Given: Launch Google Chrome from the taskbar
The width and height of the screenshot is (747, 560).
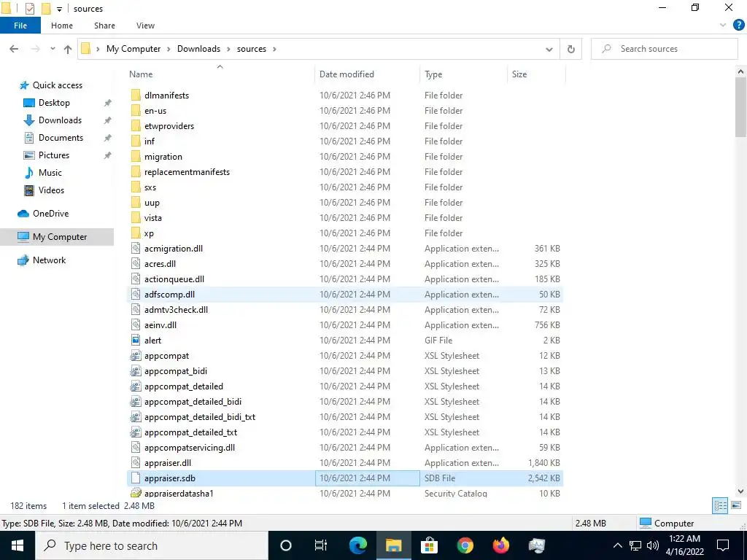Looking at the screenshot, I should point(465,545).
